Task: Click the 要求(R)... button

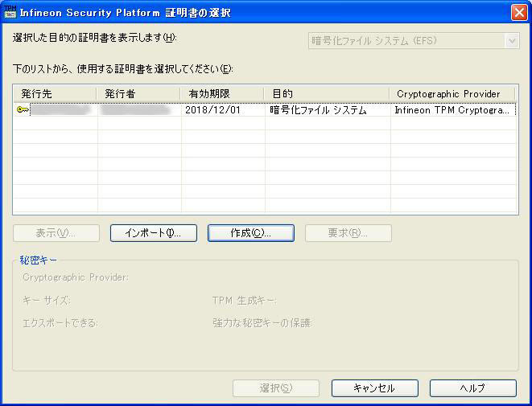Action: 348,233
